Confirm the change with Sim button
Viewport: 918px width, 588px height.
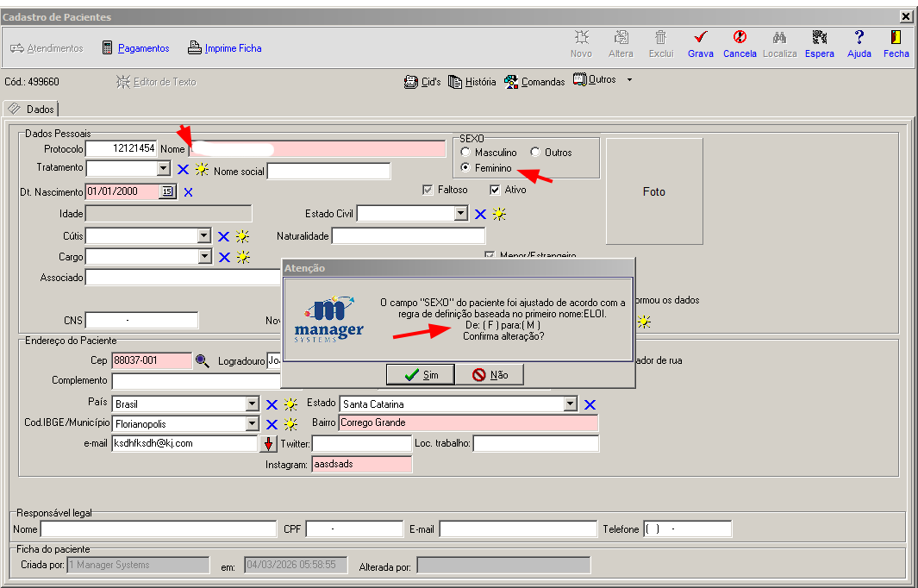click(422, 375)
